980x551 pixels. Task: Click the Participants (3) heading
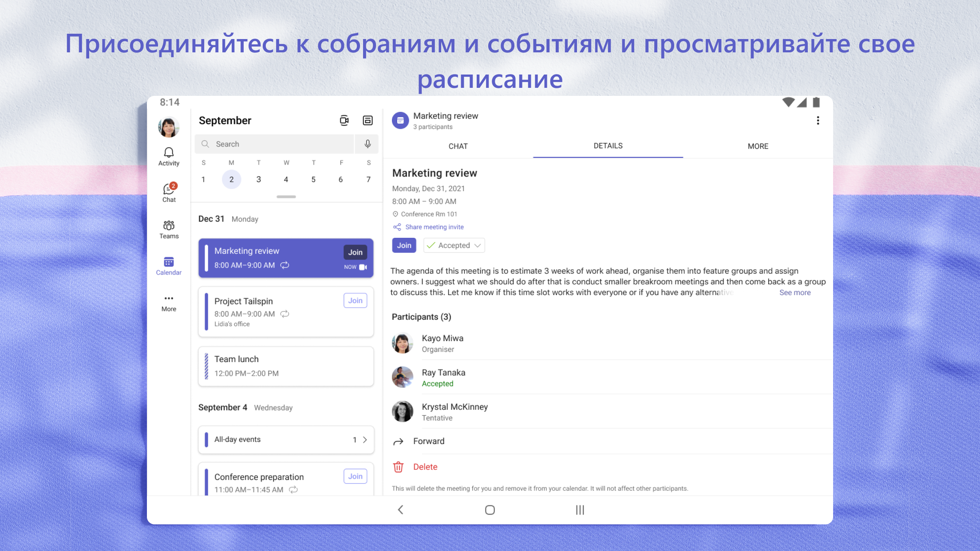point(421,317)
